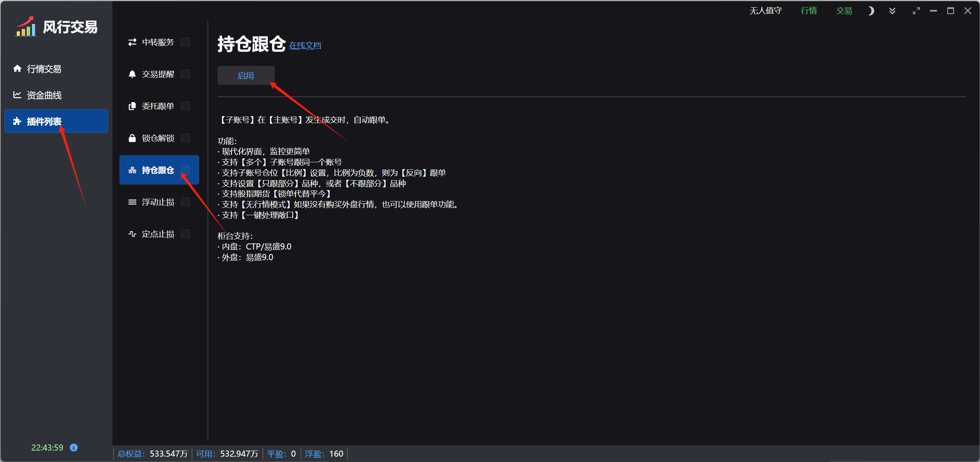Toggle the 定点止损 checkbox

coord(186,234)
